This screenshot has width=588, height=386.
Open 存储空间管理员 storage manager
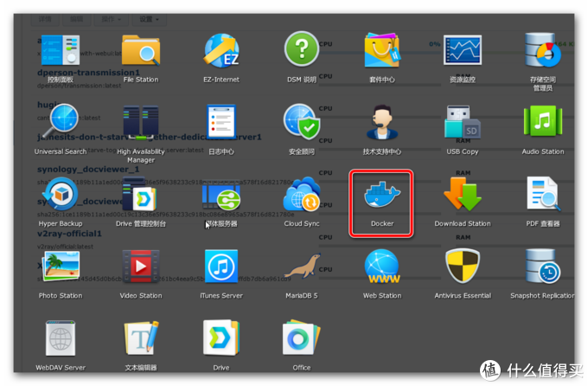[543, 50]
